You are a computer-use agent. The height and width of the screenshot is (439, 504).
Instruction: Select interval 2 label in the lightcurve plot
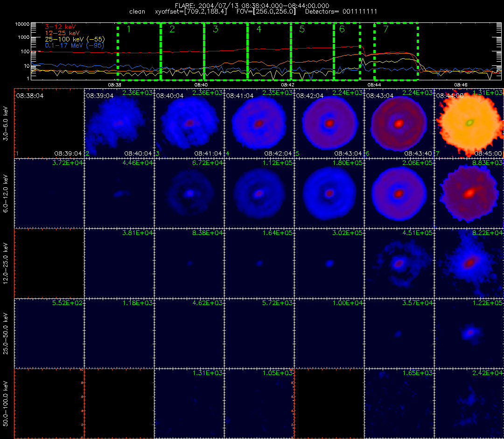pos(172,29)
